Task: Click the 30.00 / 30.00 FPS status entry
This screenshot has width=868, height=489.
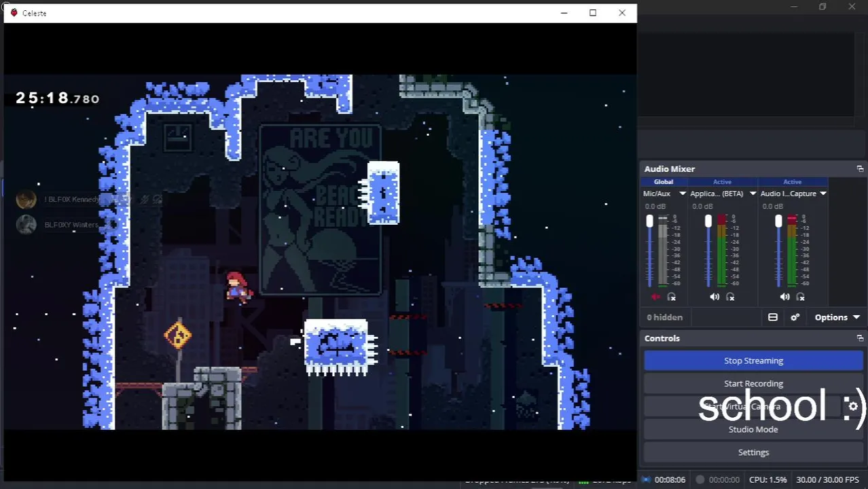Action: (x=827, y=479)
